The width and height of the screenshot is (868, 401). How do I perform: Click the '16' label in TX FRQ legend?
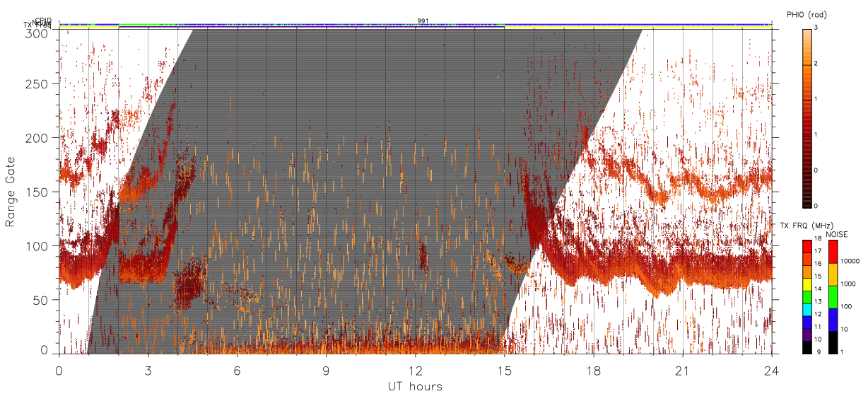coord(818,263)
